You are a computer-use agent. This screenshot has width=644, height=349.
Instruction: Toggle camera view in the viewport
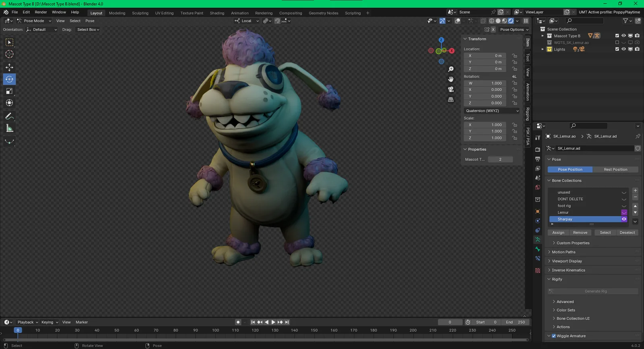(x=451, y=89)
